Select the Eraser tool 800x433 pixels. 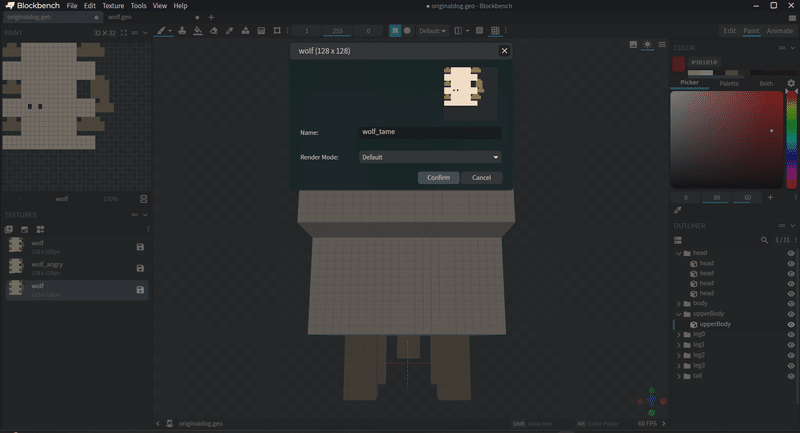tap(214, 31)
